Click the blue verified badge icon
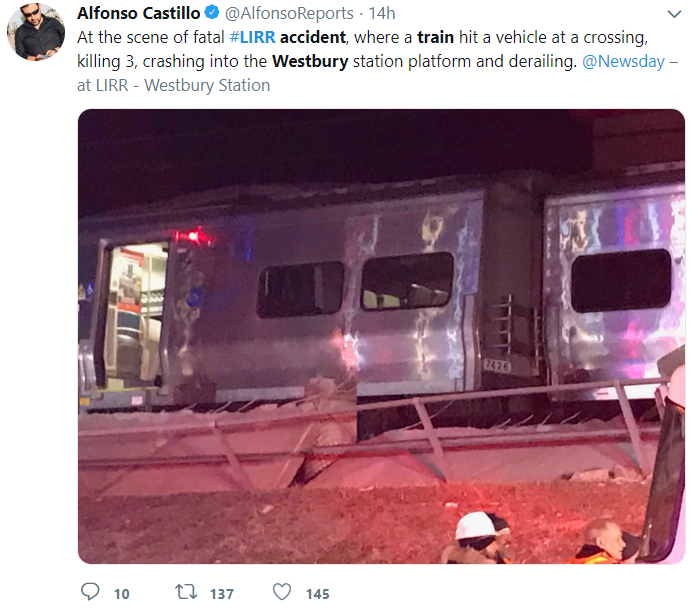The image size is (698, 608). pos(211,12)
